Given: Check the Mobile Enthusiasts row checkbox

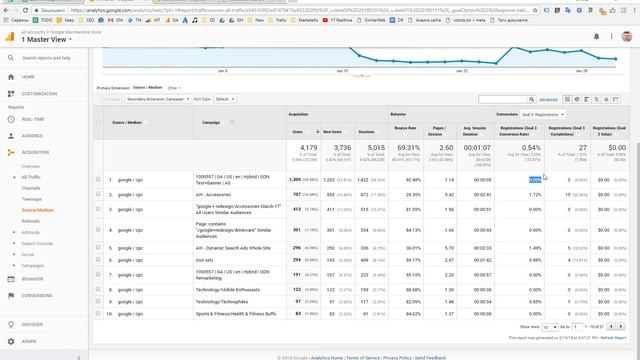Looking at the screenshot, I should 98,289.
